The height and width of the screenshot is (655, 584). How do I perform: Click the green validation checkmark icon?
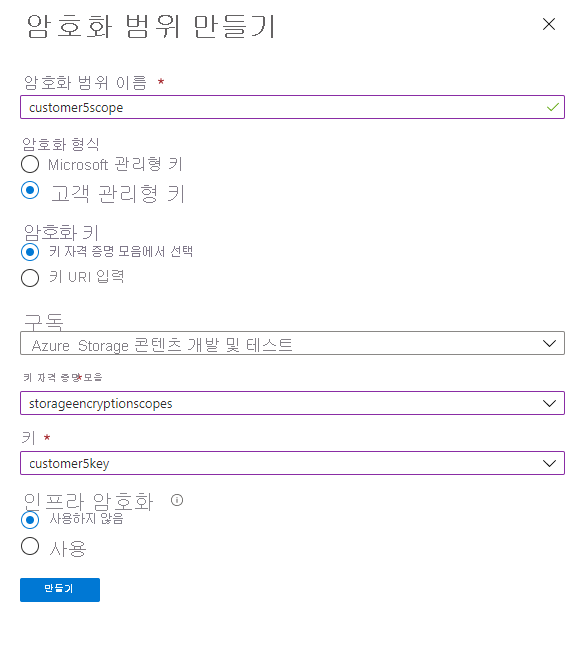pos(552,107)
